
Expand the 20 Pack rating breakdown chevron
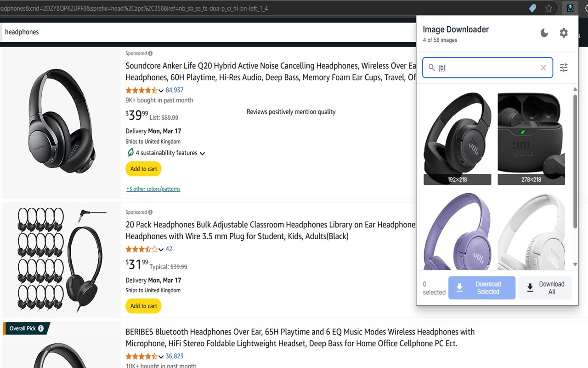click(x=161, y=249)
